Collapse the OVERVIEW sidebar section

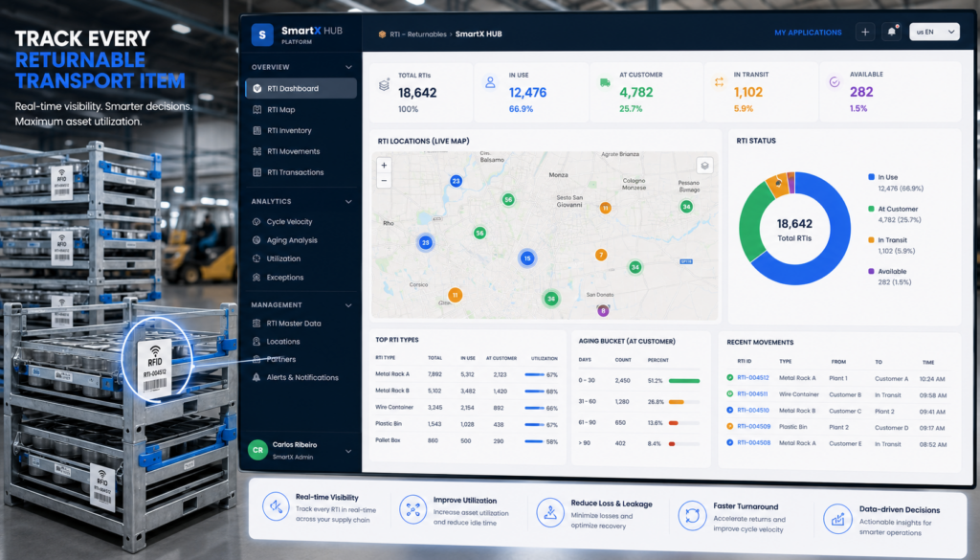point(348,67)
